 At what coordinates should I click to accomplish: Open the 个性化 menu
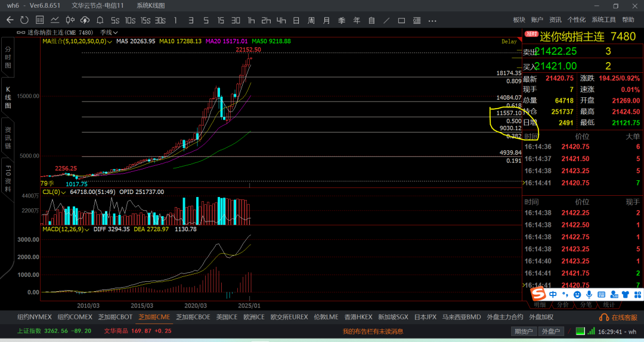[x=577, y=20]
